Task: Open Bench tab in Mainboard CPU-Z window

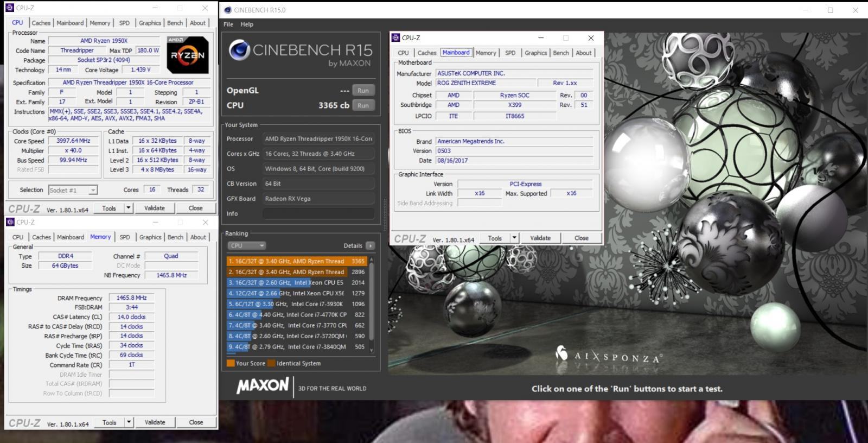Action: pyautogui.click(x=561, y=53)
